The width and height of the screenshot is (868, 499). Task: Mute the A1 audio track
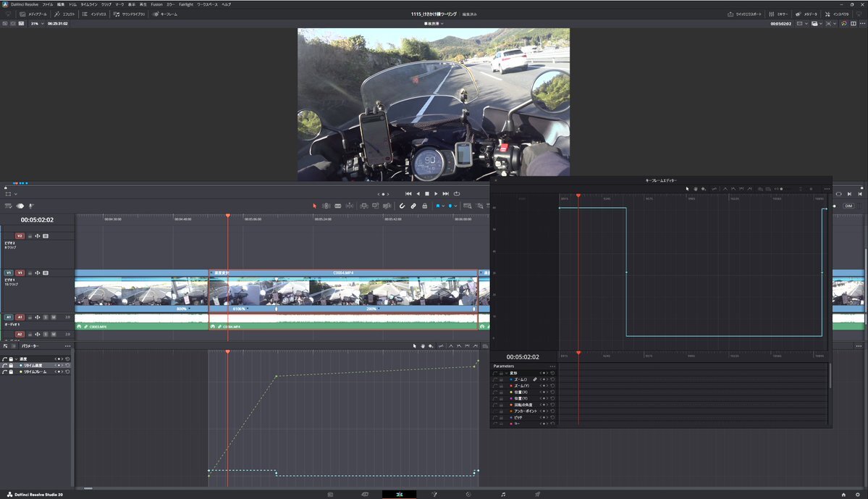[x=54, y=317]
